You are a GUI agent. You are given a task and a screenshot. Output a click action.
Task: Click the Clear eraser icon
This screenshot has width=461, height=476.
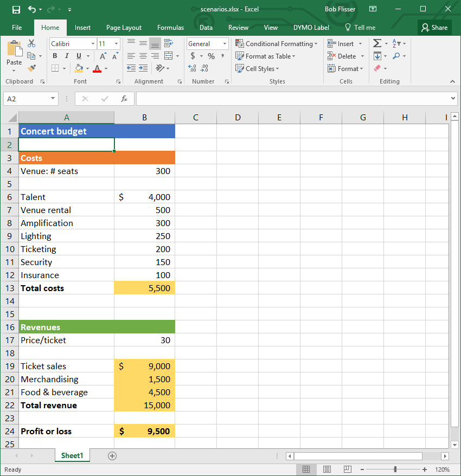(377, 68)
